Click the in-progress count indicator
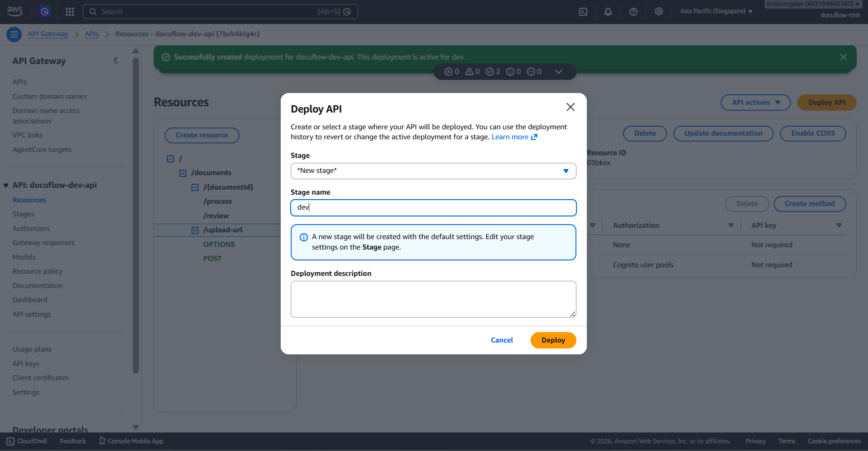Screen dimensions: 868x451 pos(534,72)
